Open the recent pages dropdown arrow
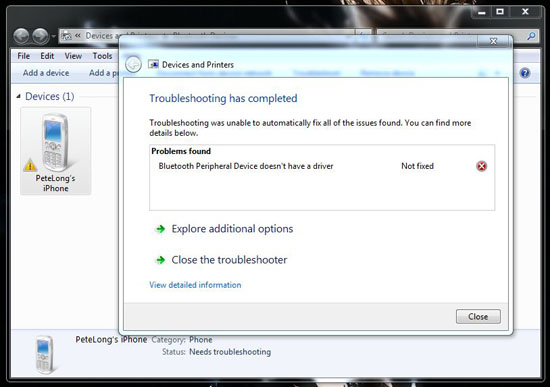Viewport: 550px width, 387px height. click(53, 36)
